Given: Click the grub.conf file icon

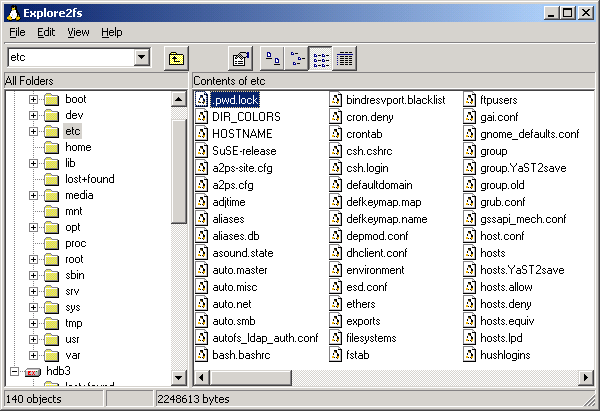Looking at the screenshot, I should (x=470, y=202).
